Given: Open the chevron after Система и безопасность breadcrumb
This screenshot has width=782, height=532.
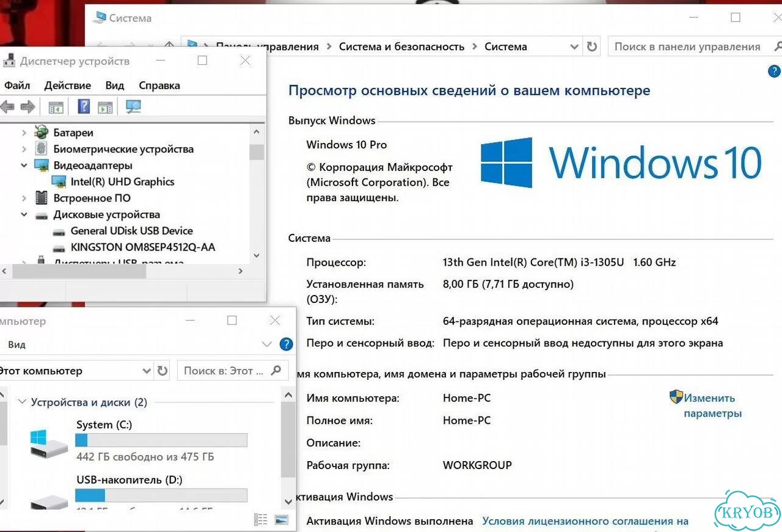Looking at the screenshot, I should pyautogui.click(x=474, y=46).
